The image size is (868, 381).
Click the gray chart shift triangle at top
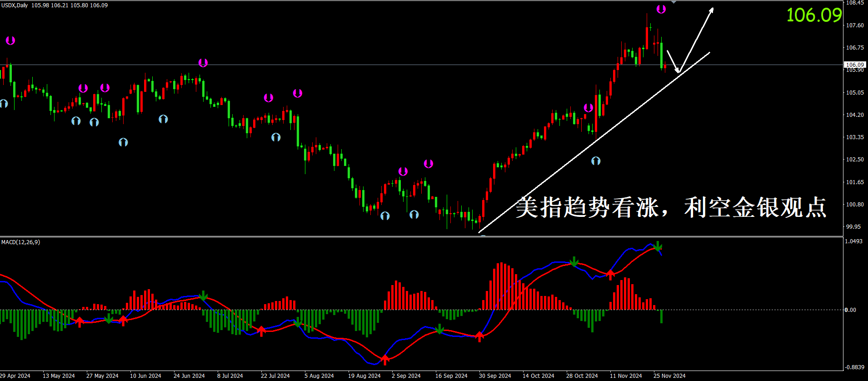673,2
